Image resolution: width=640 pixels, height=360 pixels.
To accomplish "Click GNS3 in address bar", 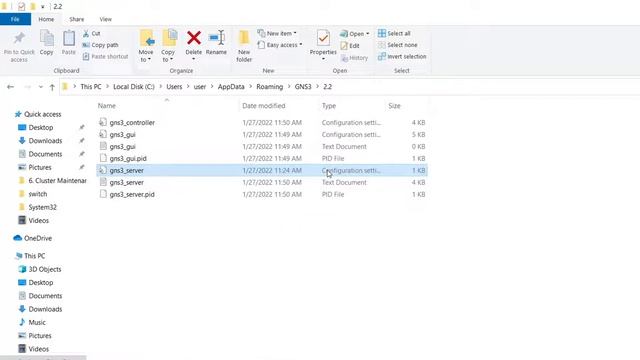I will coord(303,87).
